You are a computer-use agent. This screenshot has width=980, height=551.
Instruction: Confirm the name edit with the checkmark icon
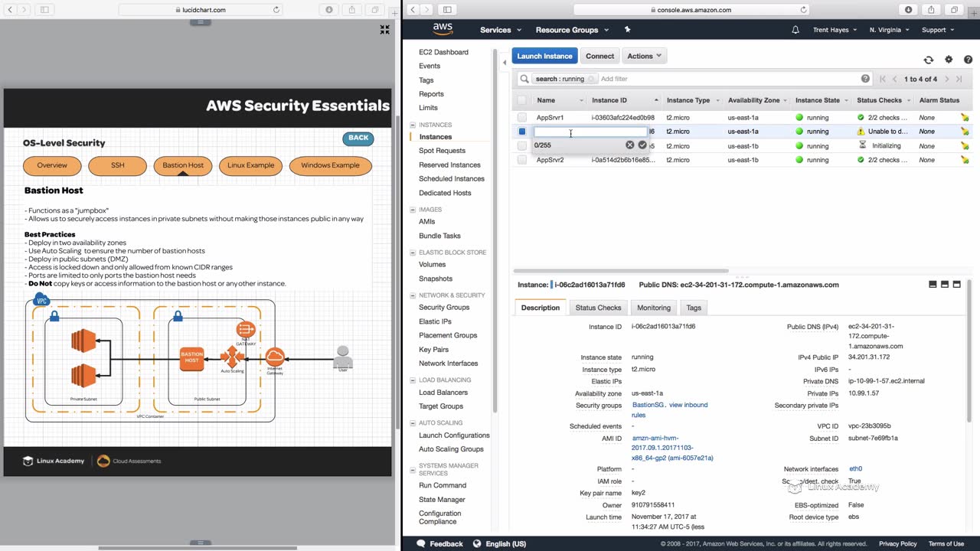pos(642,145)
